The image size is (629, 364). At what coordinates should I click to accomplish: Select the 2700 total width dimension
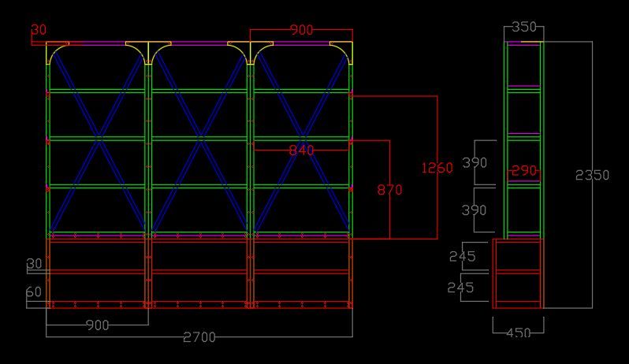coord(199,337)
